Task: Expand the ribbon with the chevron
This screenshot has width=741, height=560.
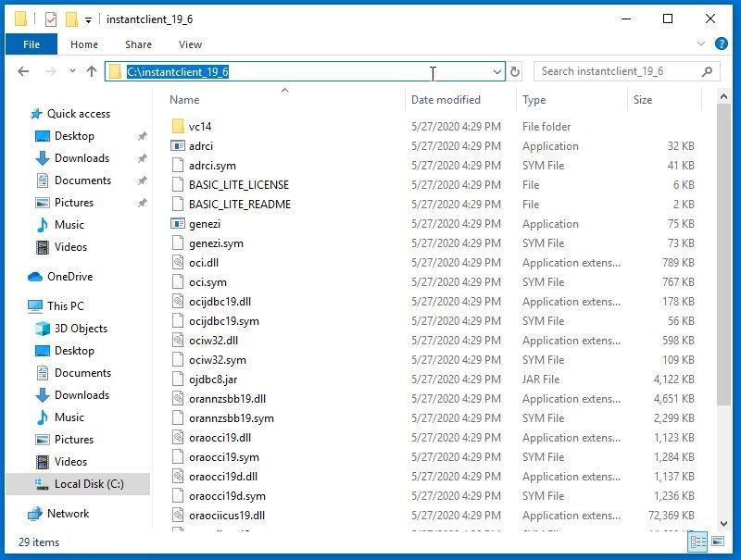Action: 701,44
